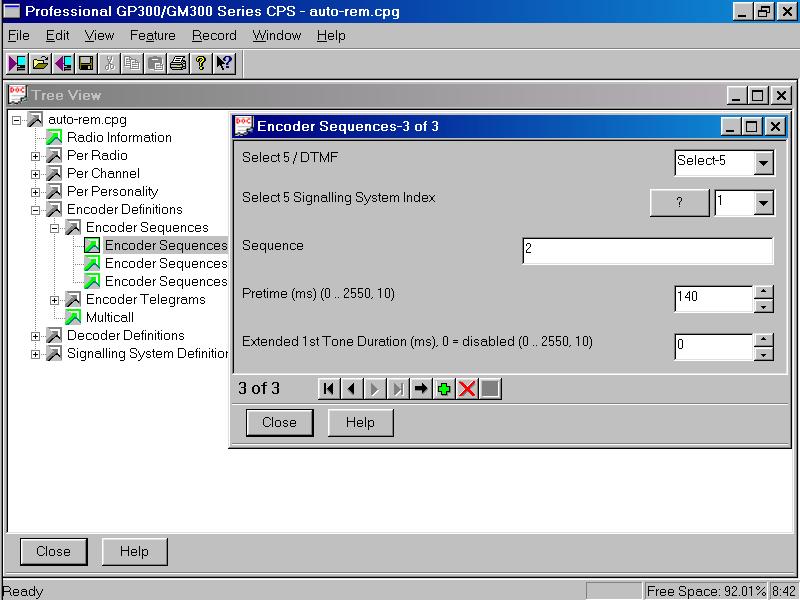This screenshot has height=600, width=800.
Task: Open the Window menu
Action: [x=277, y=36]
